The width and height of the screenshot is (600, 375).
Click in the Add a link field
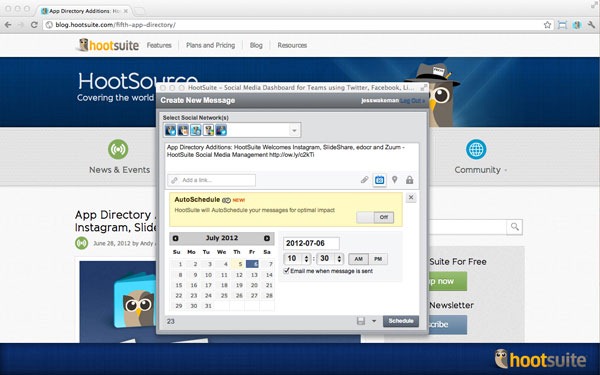[211, 180]
